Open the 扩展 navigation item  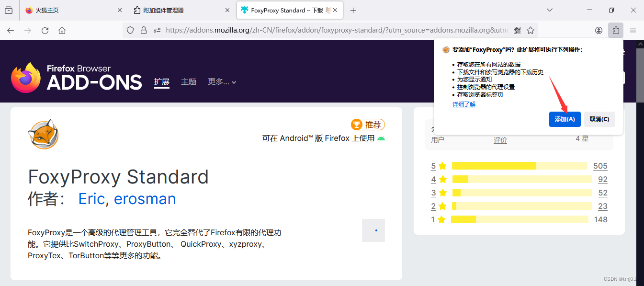tap(162, 82)
